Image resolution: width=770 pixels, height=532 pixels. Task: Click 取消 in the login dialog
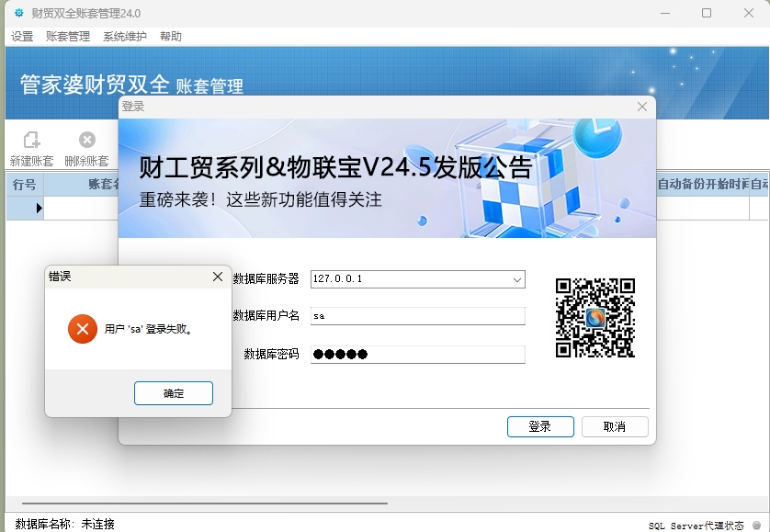click(615, 426)
